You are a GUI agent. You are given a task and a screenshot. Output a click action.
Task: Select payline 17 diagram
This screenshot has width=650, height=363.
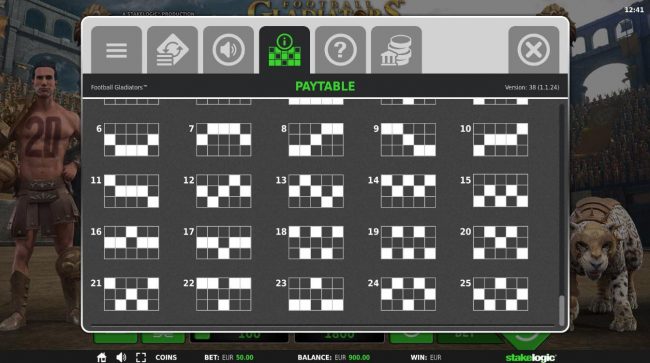(224, 242)
